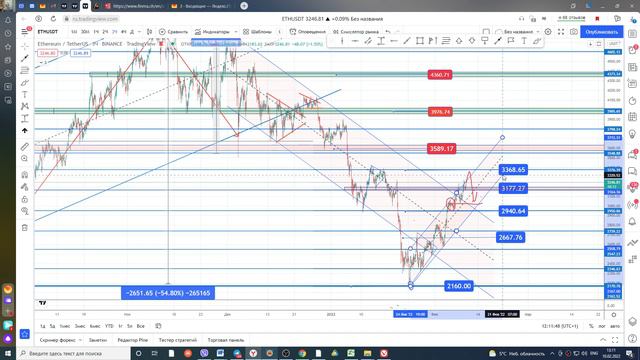Select the YTD date range

109,326
